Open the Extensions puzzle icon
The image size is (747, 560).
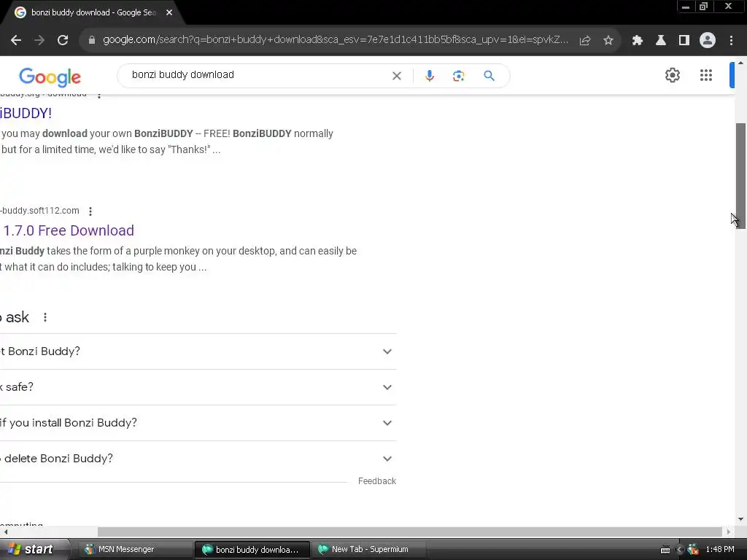(x=638, y=41)
